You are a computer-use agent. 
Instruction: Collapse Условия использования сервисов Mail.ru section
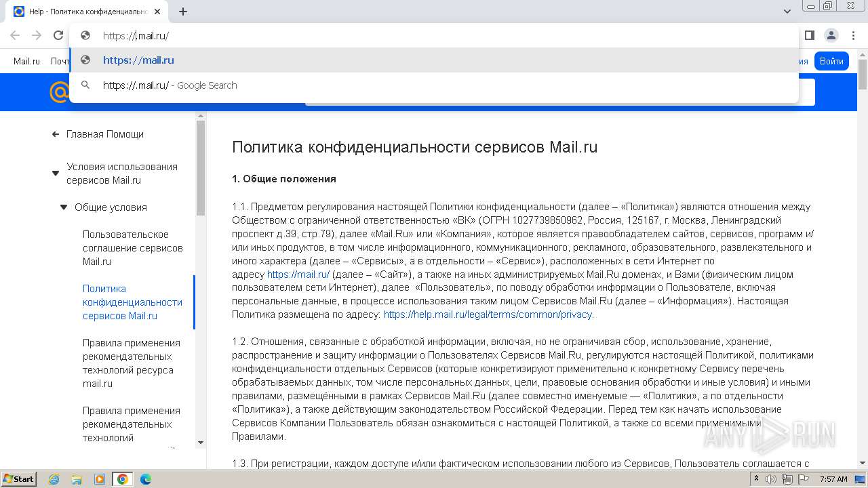(x=56, y=174)
